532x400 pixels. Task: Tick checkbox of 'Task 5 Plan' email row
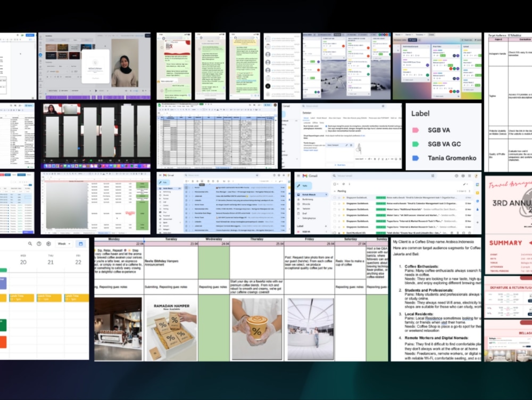point(335,221)
